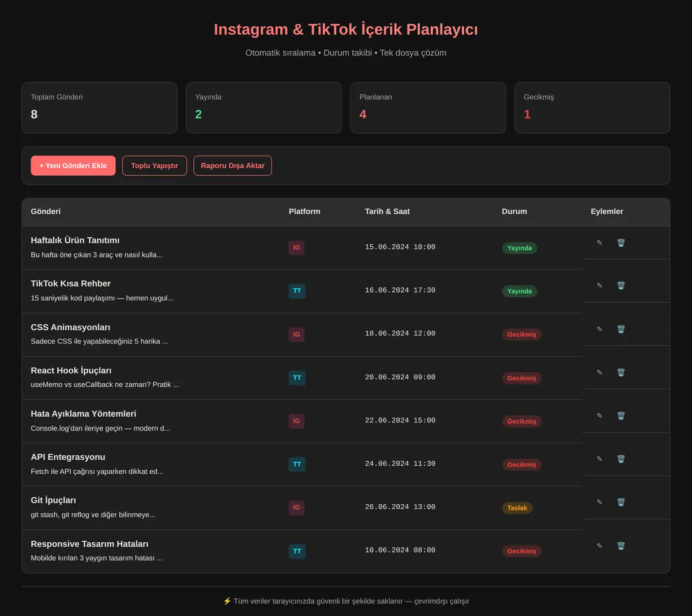This screenshot has width=692, height=616.
Task: Click the Yayında status badge for TikTok Kısa Rehber
Action: (520, 291)
